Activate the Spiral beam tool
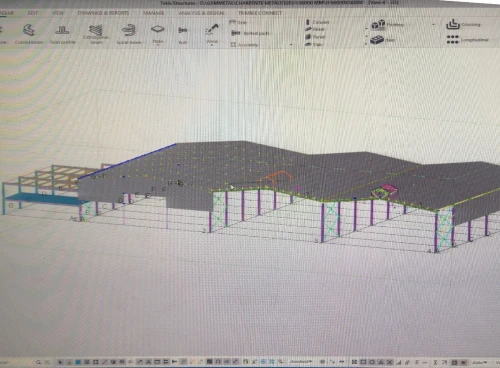The height and width of the screenshot is (368, 500). pos(129,34)
